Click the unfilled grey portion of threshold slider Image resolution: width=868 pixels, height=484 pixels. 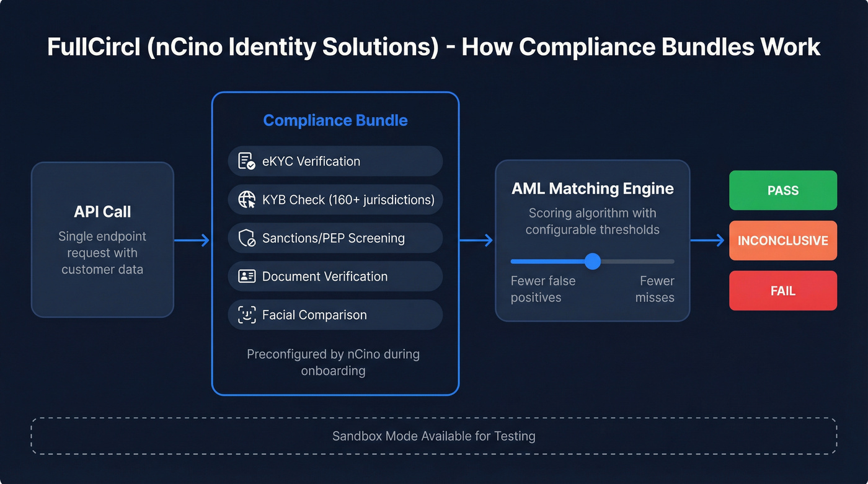(x=637, y=261)
